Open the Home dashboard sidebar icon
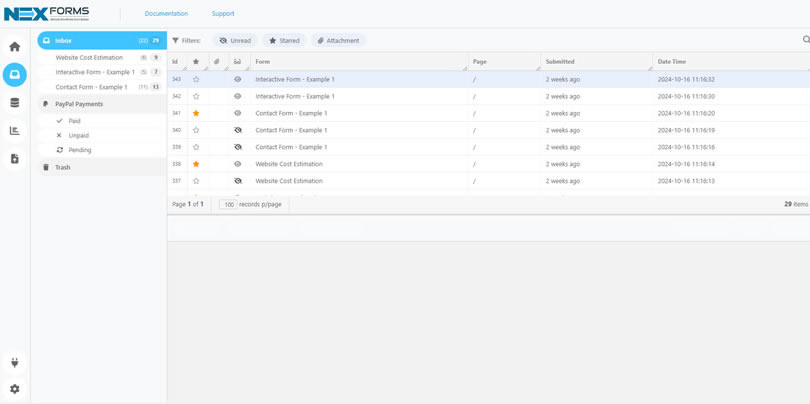810x404 pixels. coord(14,46)
